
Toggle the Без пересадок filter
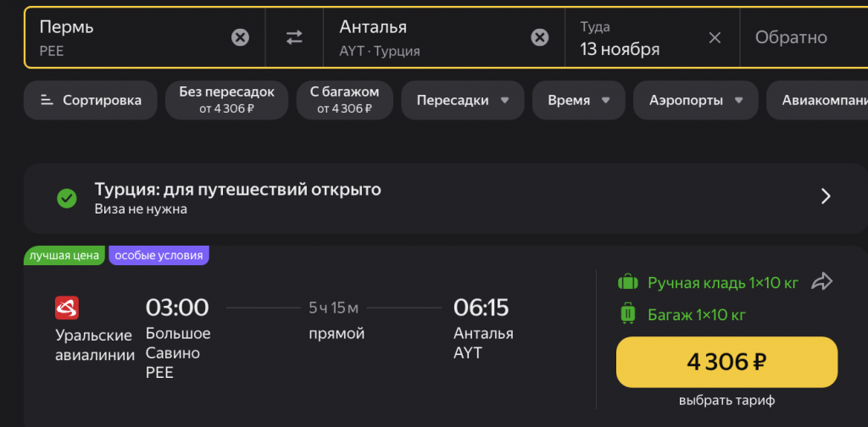[225, 100]
